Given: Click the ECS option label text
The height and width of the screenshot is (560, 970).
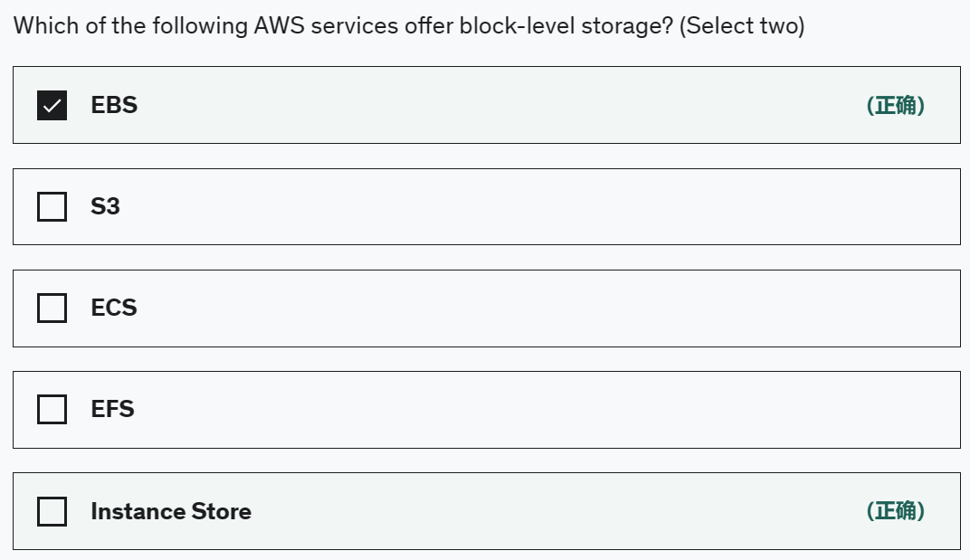Looking at the screenshot, I should (114, 308).
